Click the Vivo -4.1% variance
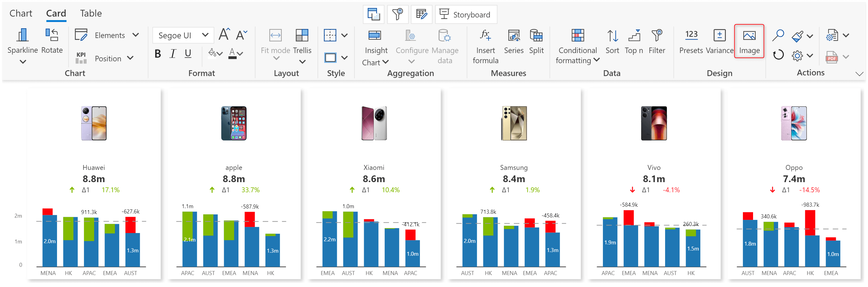Viewport: 868px width, 287px height. coord(671,190)
